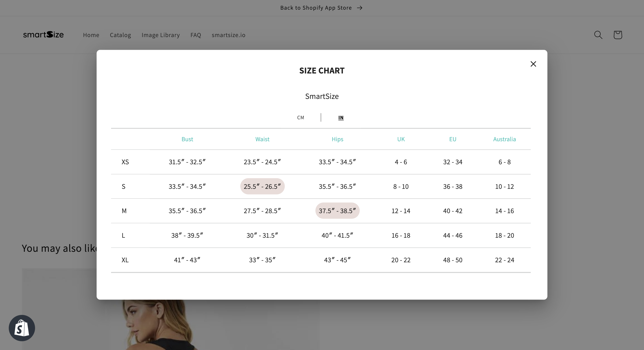Open Image Library nav item
This screenshot has width=644, height=350.
tap(161, 35)
